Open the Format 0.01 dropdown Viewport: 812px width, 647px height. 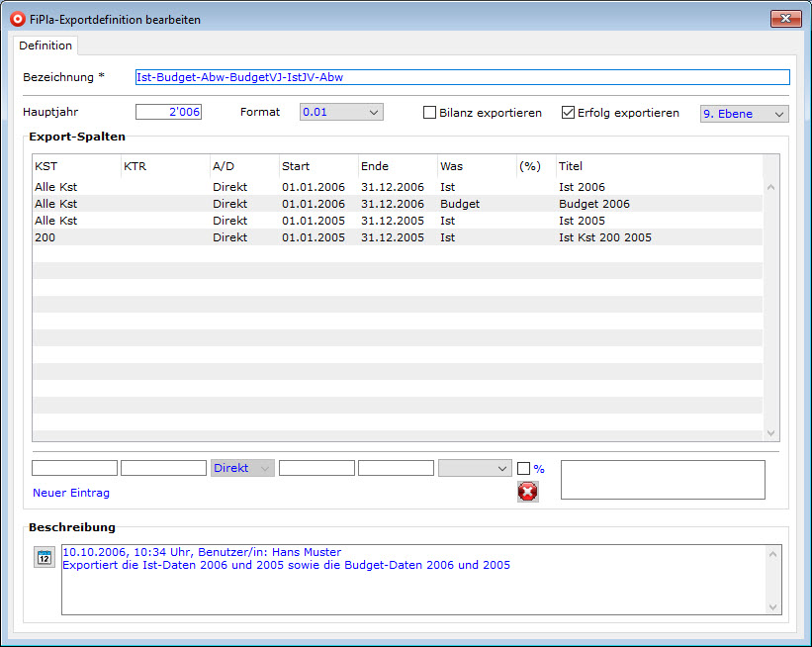341,113
